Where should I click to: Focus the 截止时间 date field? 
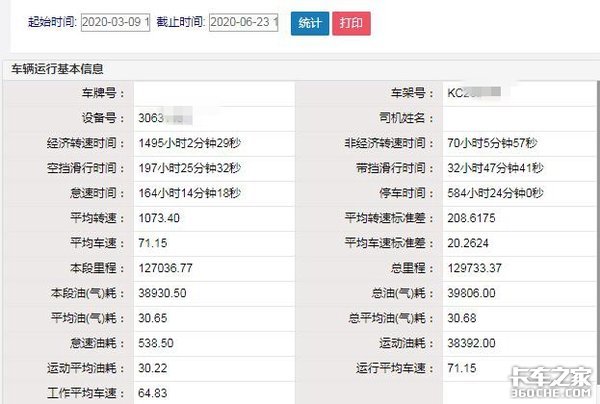[x=243, y=23]
